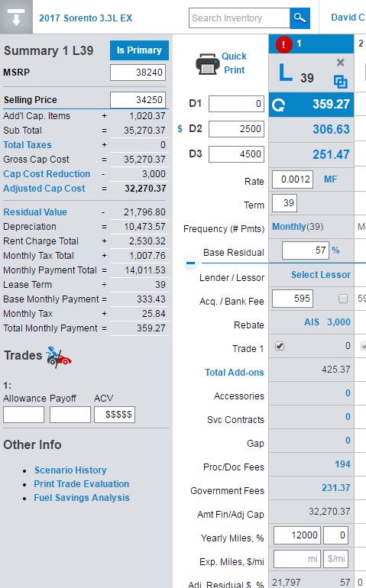The width and height of the screenshot is (366, 588).
Task: Click the download arrow icon at top left
Action: pos(16,17)
